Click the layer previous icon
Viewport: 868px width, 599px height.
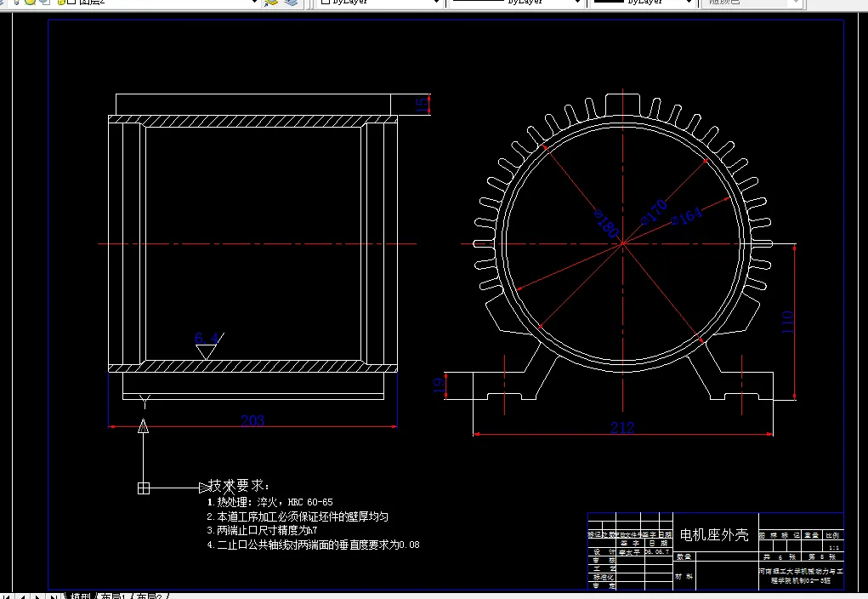292,3
